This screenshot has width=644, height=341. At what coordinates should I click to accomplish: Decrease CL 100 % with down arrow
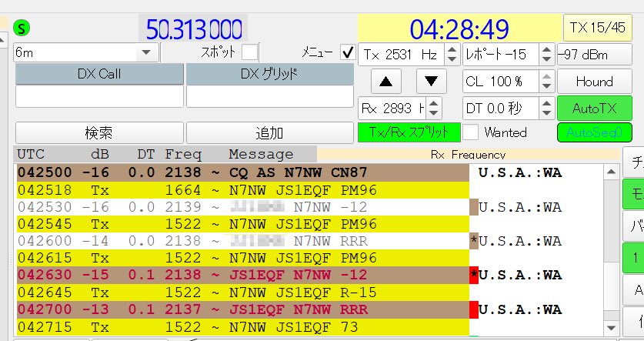click(546, 86)
